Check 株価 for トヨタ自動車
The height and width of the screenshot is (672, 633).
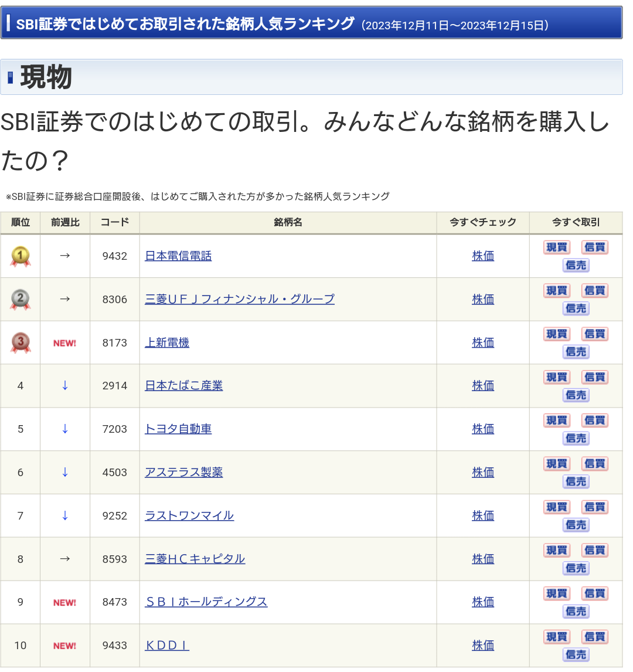(x=483, y=429)
